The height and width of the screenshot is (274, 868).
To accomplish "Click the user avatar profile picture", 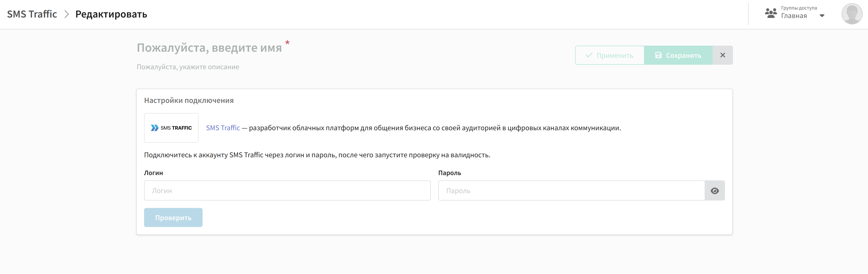I will tap(852, 14).
